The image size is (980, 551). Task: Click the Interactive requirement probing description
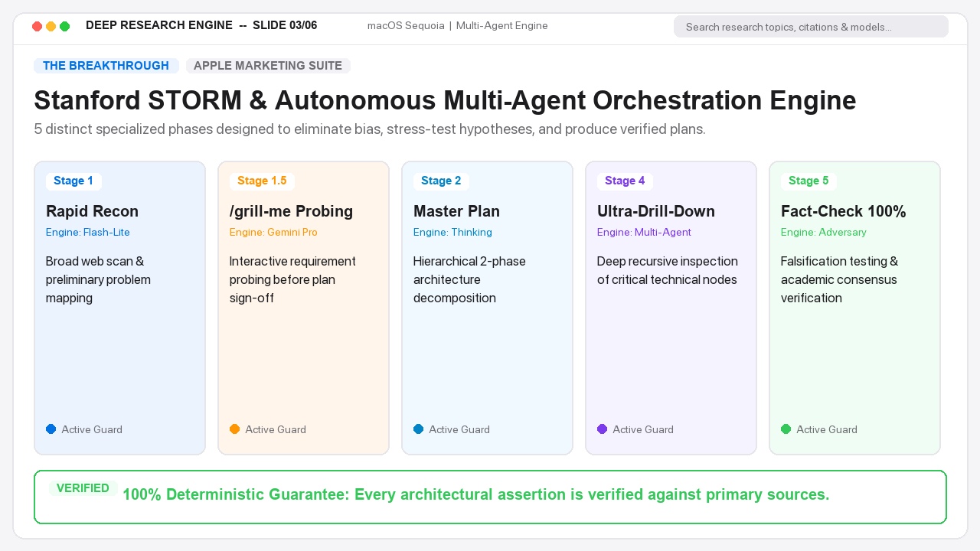pos(292,279)
